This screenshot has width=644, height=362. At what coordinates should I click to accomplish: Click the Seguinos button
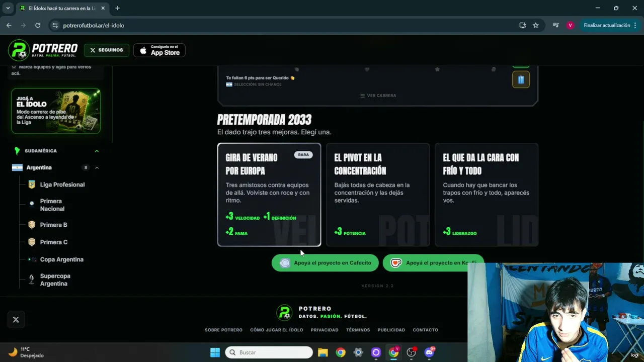(106, 50)
